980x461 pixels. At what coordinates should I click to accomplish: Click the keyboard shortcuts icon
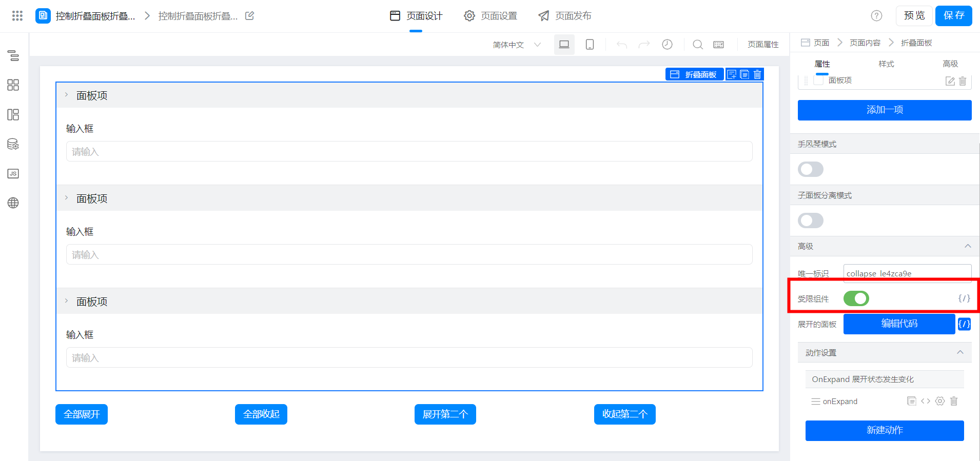coord(719,45)
